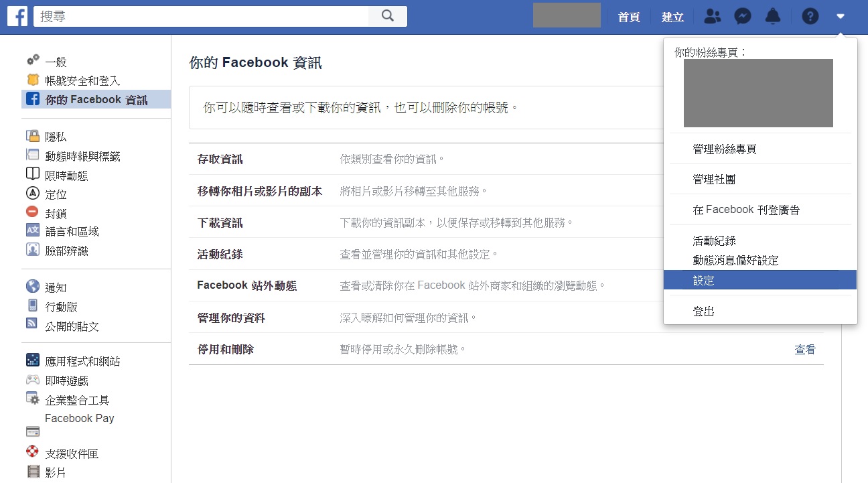The width and height of the screenshot is (868, 483).
Task: Open 封鎖 settings text in the sidebar
Action: coord(56,213)
